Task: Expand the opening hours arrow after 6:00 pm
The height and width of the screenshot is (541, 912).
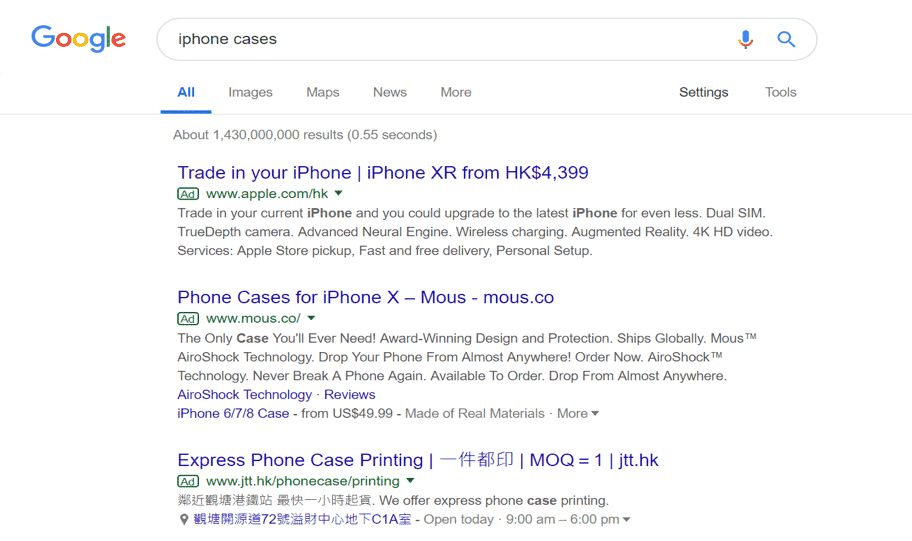Action: [626, 519]
